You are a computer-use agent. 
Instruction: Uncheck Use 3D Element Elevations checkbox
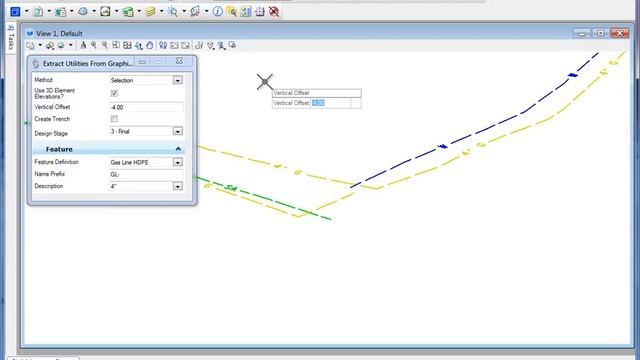tap(114, 93)
